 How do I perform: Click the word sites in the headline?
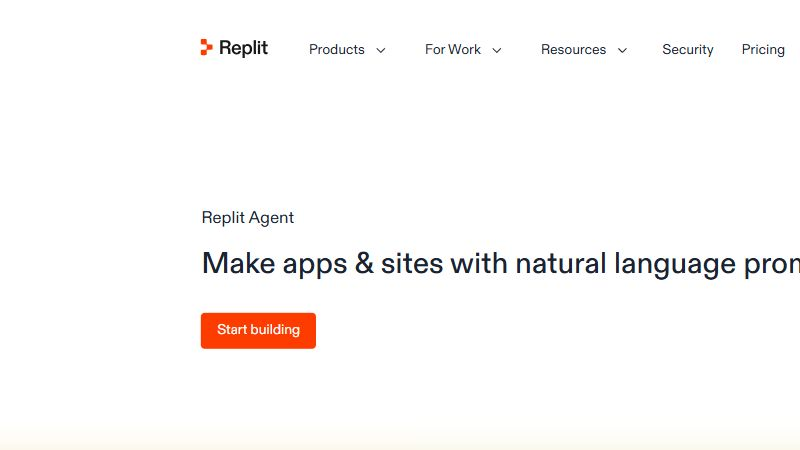click(412, 264)
